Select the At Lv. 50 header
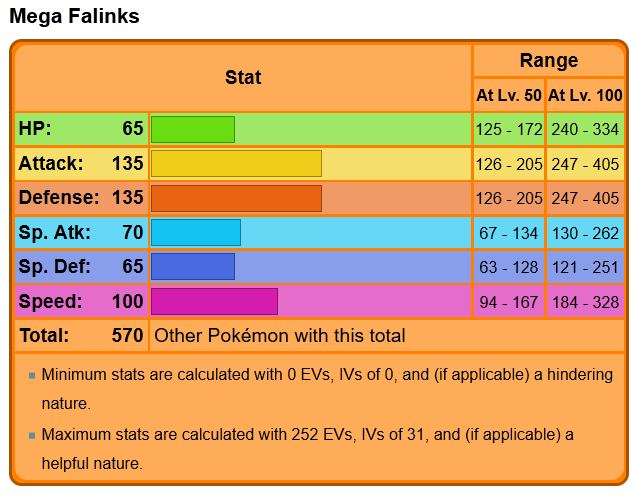The image size is (643, 495). click(509, 96)
